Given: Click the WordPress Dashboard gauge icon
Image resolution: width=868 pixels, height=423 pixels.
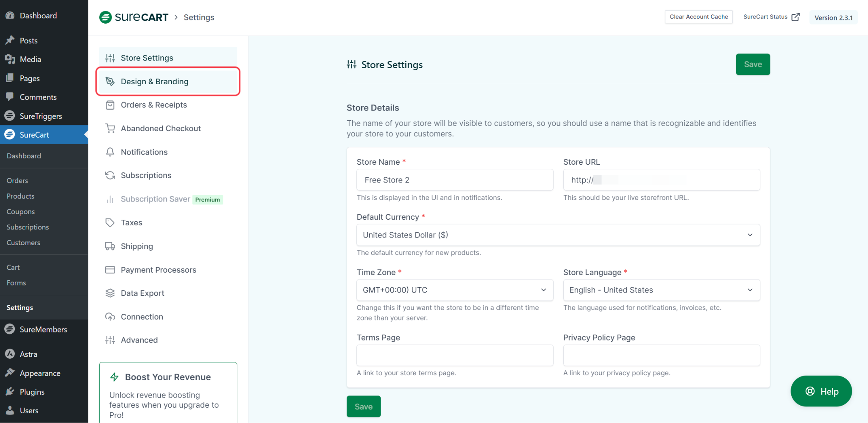Looking at the screenshot, I should 10,15.
